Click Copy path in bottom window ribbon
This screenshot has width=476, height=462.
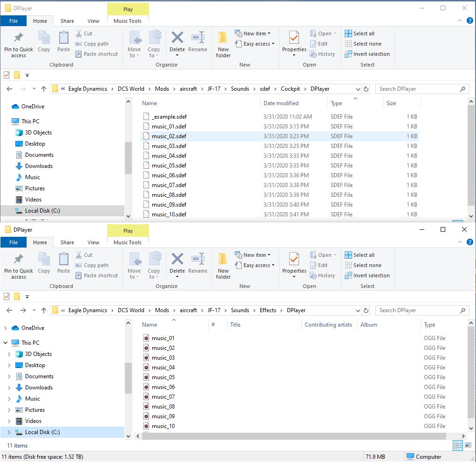tap(92, 265)
